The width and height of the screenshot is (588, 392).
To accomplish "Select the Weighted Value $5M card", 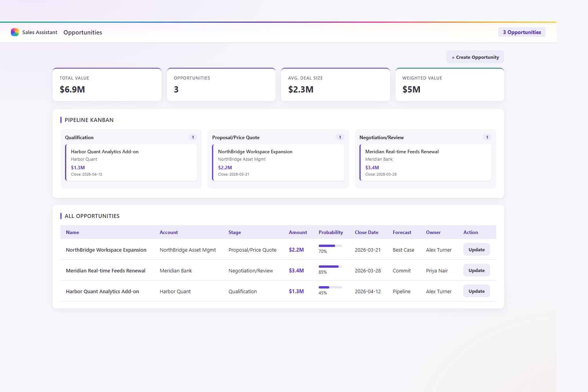I will point(450,85).
